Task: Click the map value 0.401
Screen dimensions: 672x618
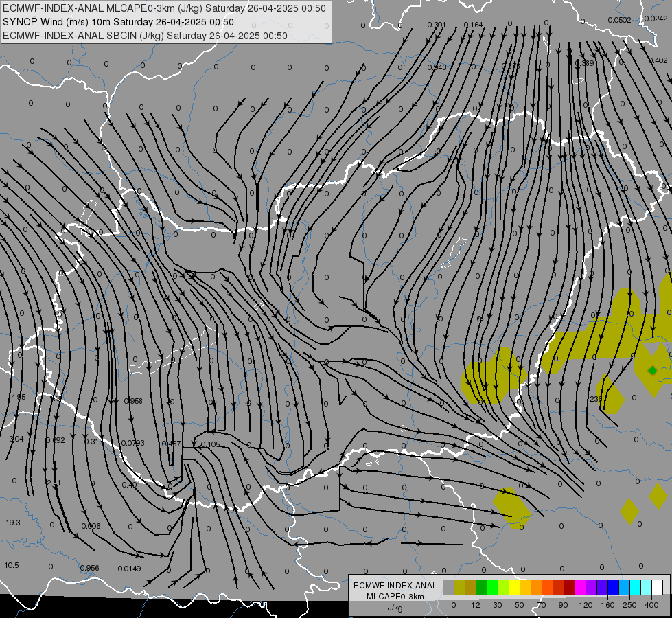Action: click(x=131, y=485)
